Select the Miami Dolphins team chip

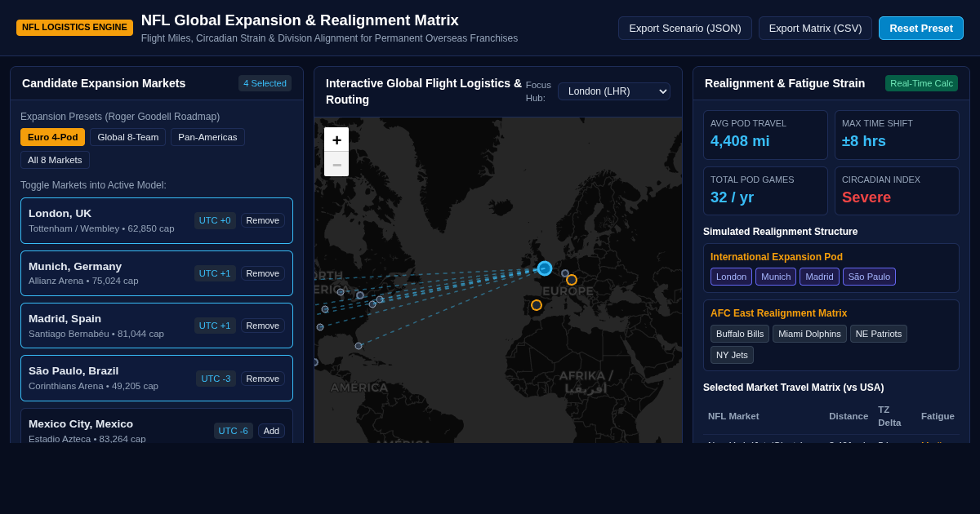click(x=809, y=334)
